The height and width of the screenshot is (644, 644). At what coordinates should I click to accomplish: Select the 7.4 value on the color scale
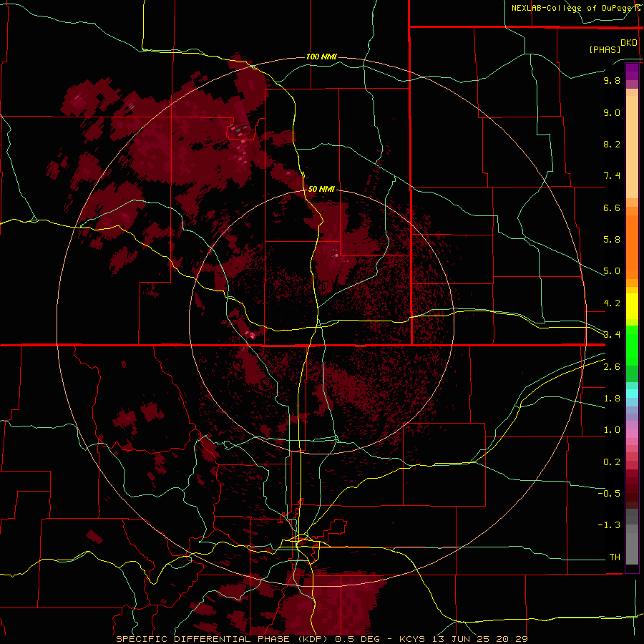(x=612, y=176)
